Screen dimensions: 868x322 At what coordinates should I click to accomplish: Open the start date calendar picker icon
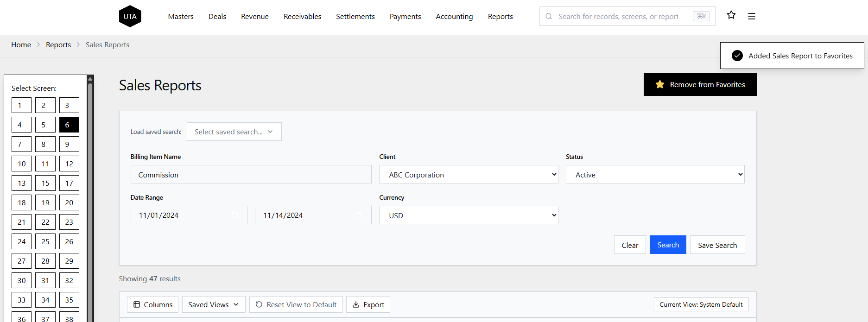click(235, 215)
